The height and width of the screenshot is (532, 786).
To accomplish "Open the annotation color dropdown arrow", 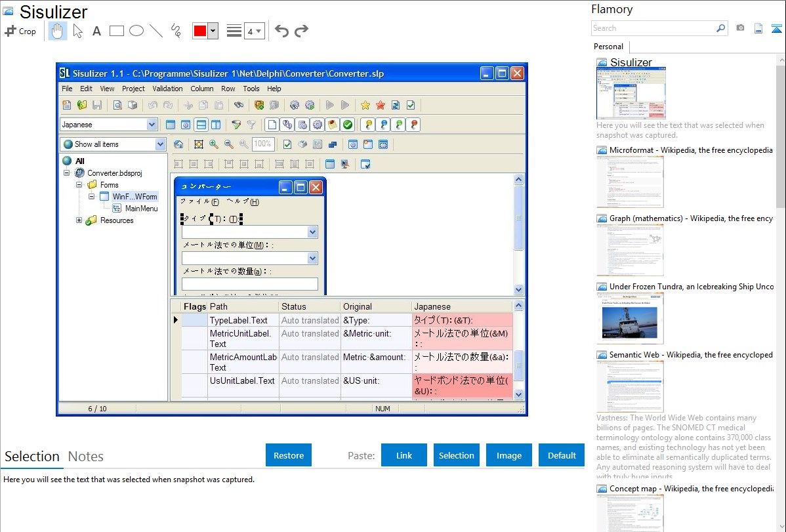I will point(213,31).
